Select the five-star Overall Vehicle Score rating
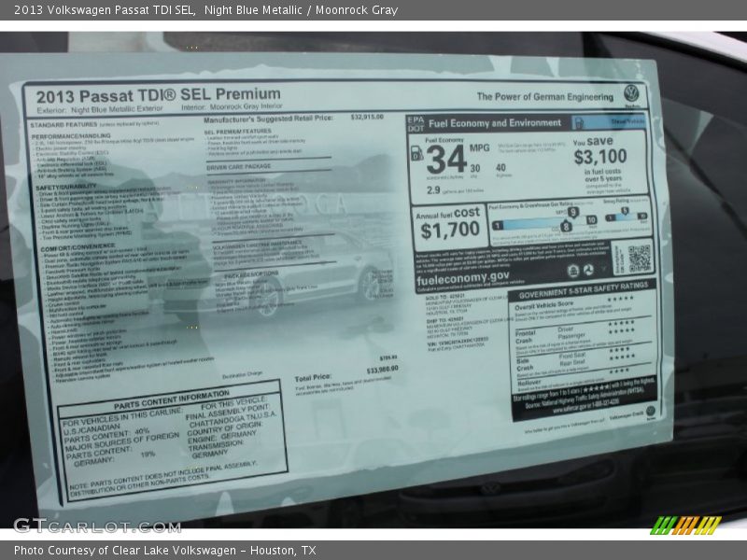This screenshot has width=747, height=560. pos(621,300)
